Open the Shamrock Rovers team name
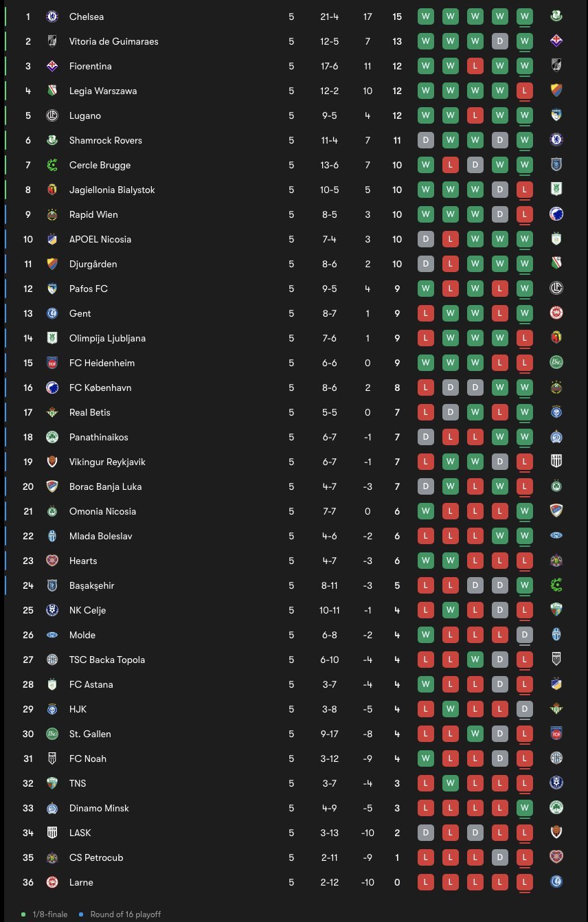The width and height of the screenshot is (588, 922). [105, 140]
